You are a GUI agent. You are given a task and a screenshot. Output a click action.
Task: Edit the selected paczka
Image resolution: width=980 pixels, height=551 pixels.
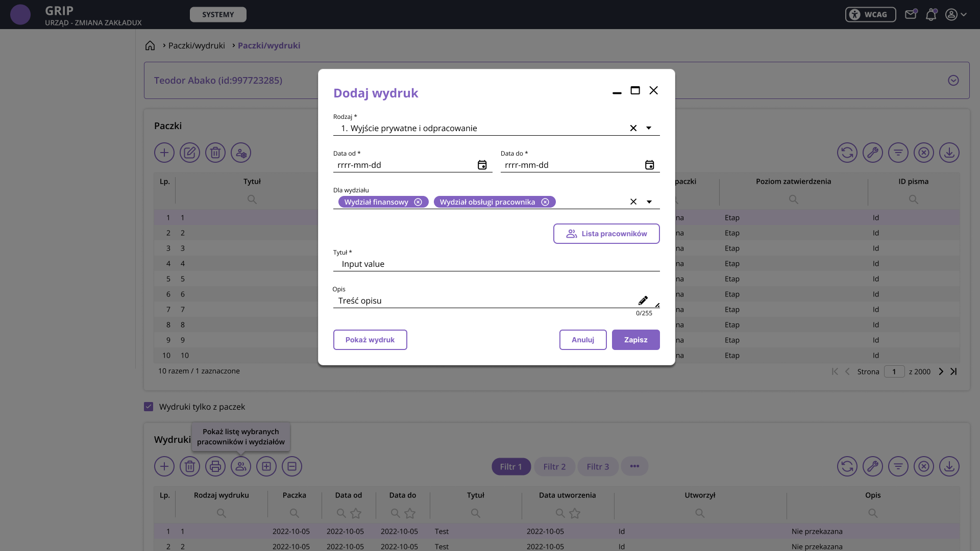click(190, 153)
